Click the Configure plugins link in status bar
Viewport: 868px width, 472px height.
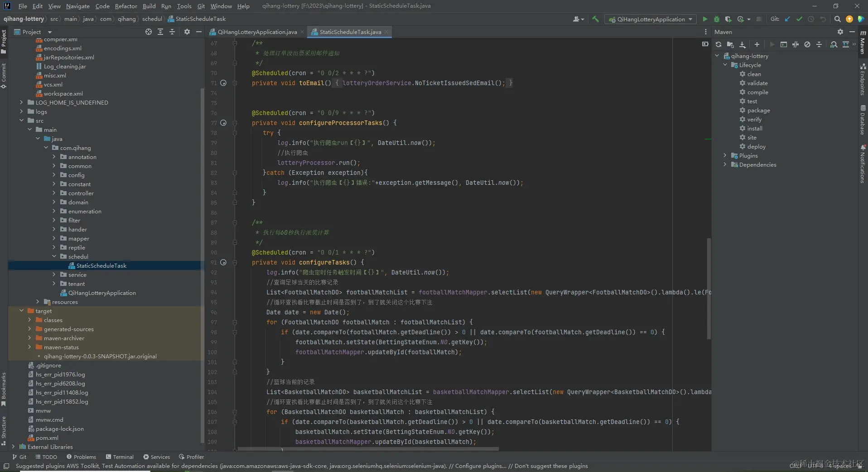point(480,466)
